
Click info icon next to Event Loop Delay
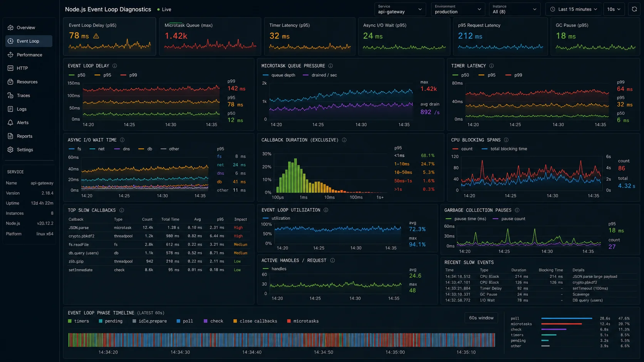[114, 66]
